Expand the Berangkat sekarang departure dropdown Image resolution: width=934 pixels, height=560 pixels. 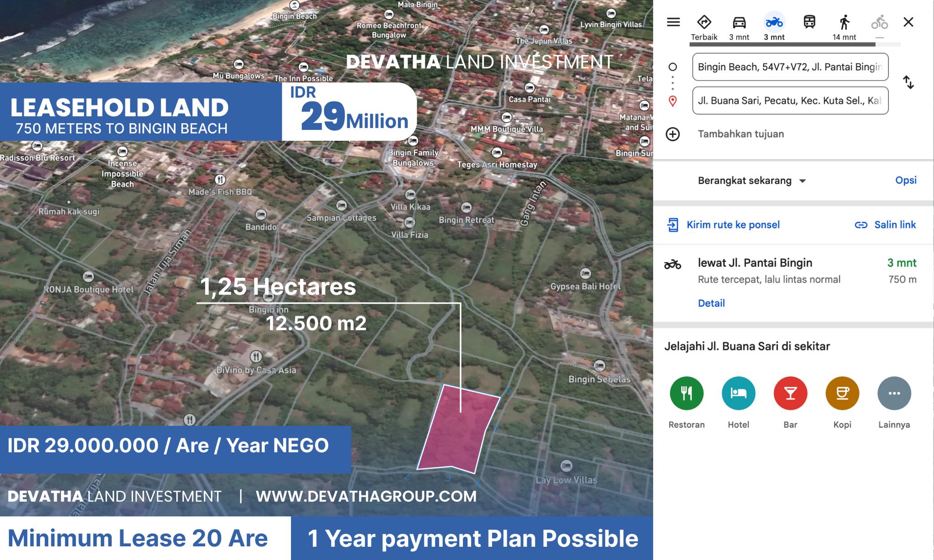[x=752, y=181]
